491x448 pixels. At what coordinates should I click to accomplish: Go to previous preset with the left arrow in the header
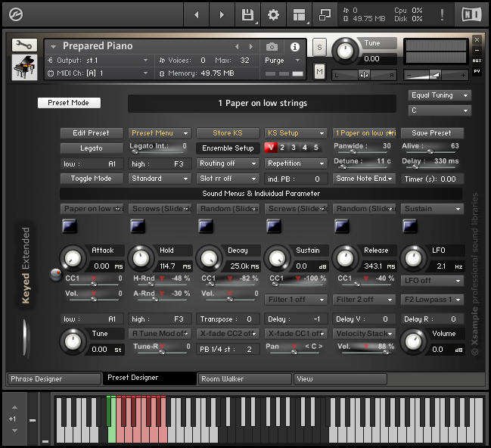tap(197, 14)
